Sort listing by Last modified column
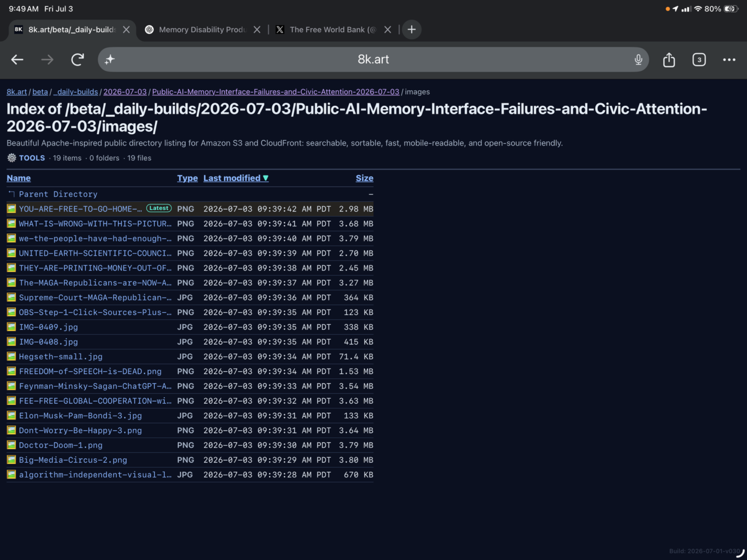 click(x=236, y=178)
